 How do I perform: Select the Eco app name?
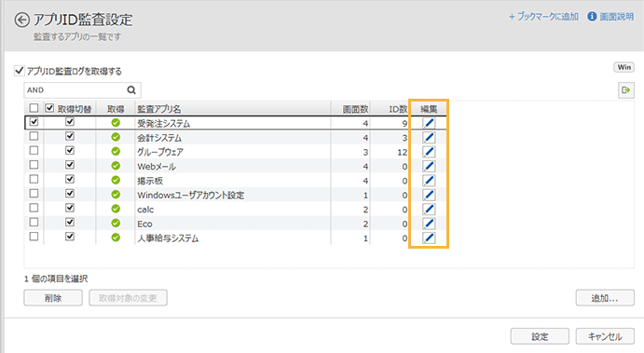pyautogui.click(x=144, y=224)
